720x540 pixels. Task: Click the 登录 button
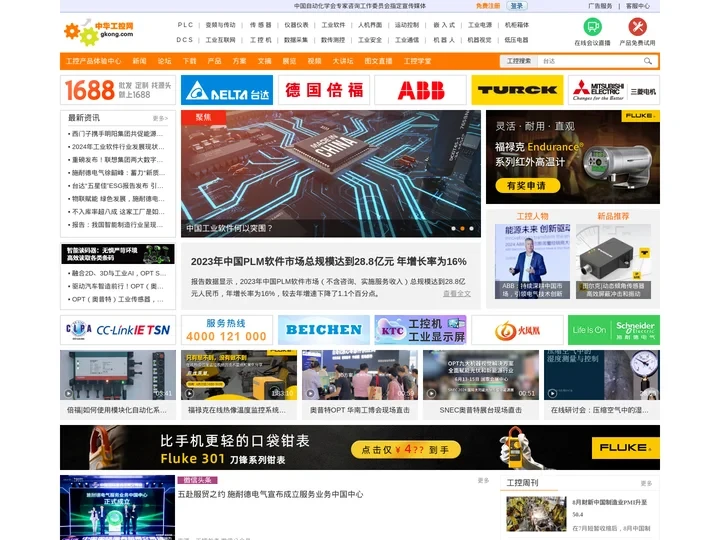point(517,6)
